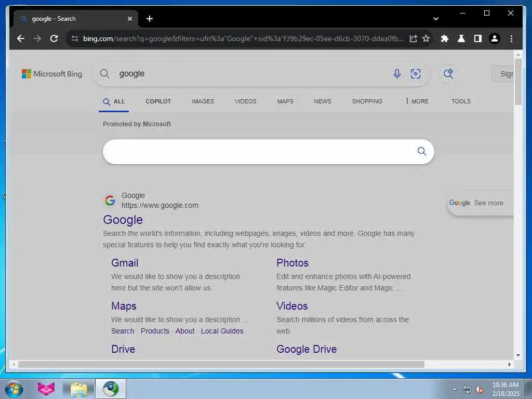This screenshot has height=399, width=532.
Task: Click the About sub-link under Maps
Action: [185, 331]
